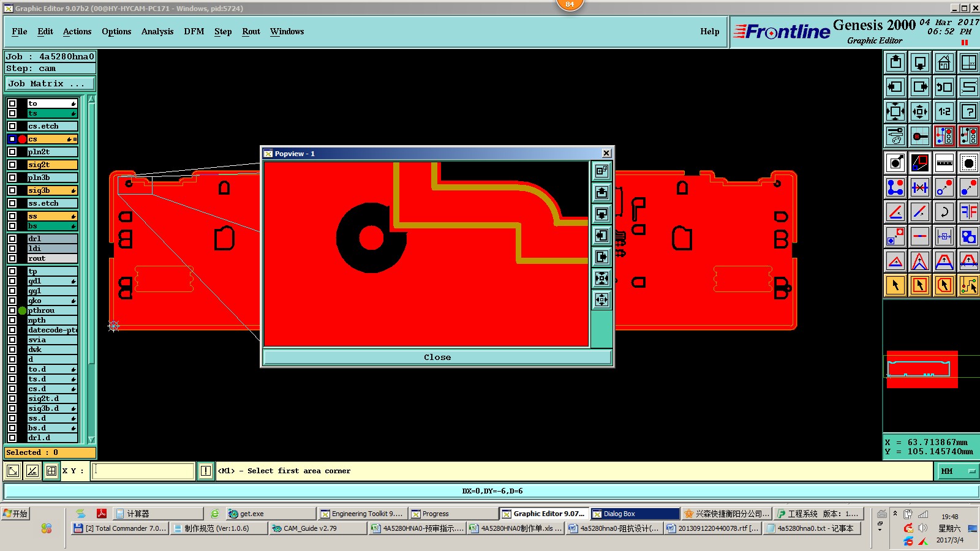980x551 pixels.
Task: Toggle the 'cs' layer checkbox
Action: point(12,139)
